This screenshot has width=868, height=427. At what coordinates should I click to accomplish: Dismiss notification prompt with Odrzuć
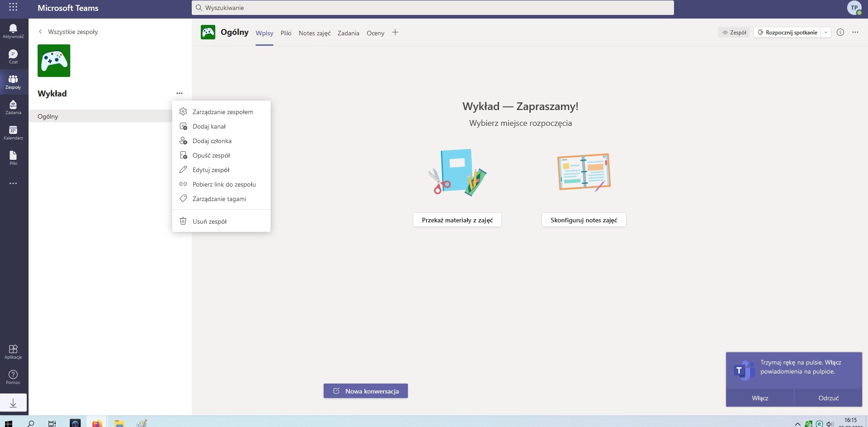coord(829,398)
